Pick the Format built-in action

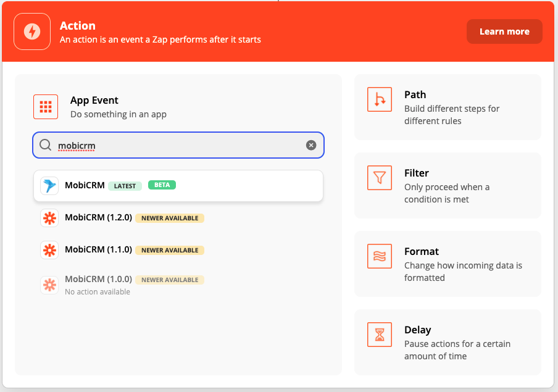point(448,264)
